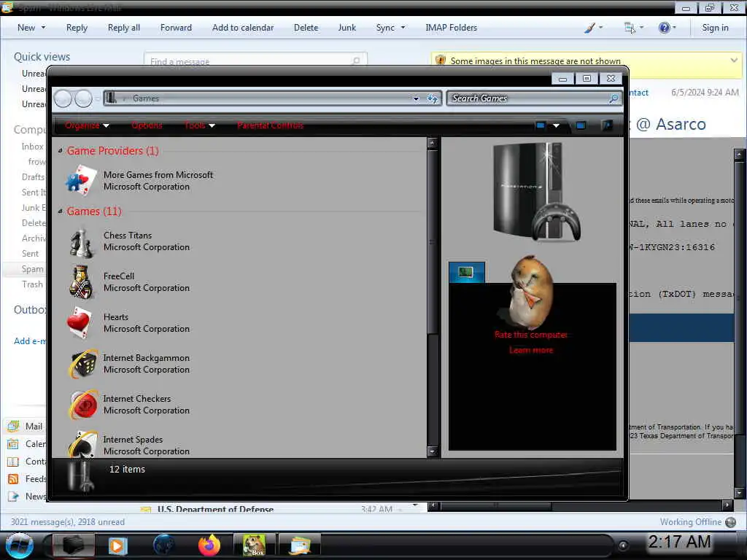Screen dimensions: 747x560
Task: Click the Rate this computer link
Action: click(x=531, y=335)
